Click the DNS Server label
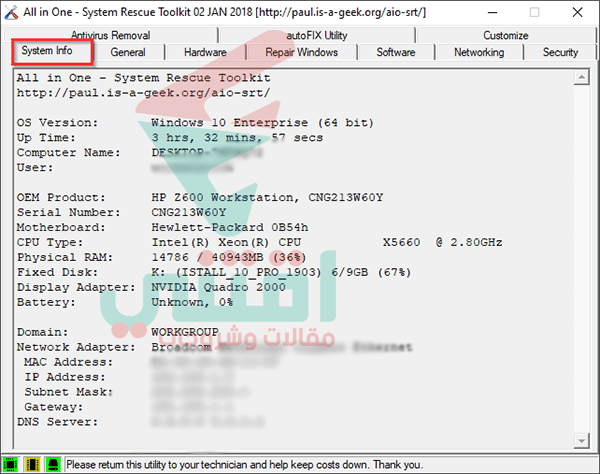This screenshot has height=474, width=600. pyautogui.click(x=57, y=422)
